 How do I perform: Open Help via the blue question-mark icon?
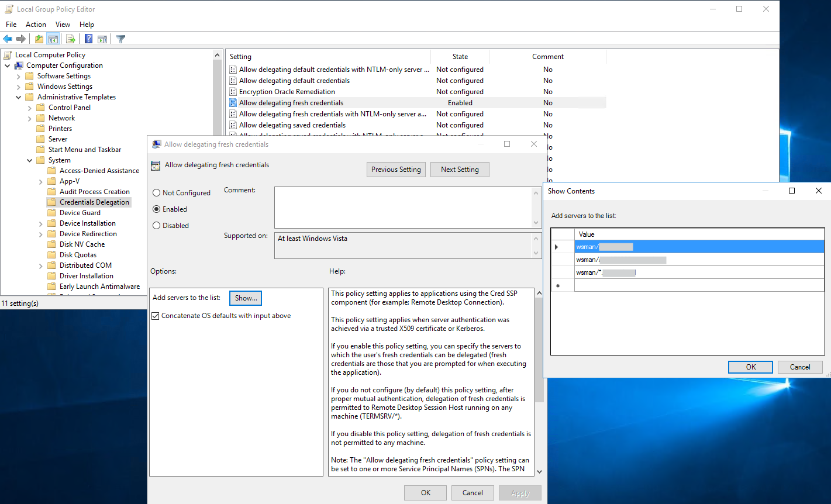click(x=88, y=39)
